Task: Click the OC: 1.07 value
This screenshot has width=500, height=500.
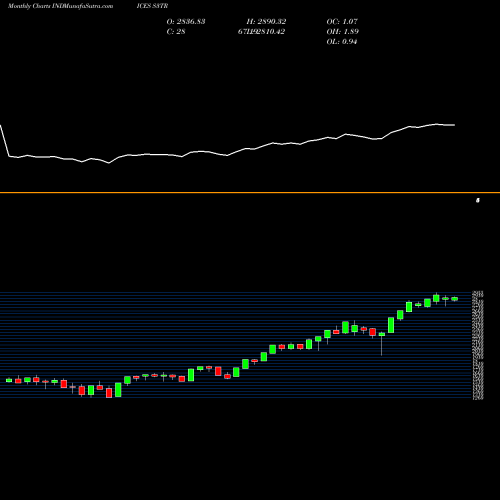Action: point(342,21)
